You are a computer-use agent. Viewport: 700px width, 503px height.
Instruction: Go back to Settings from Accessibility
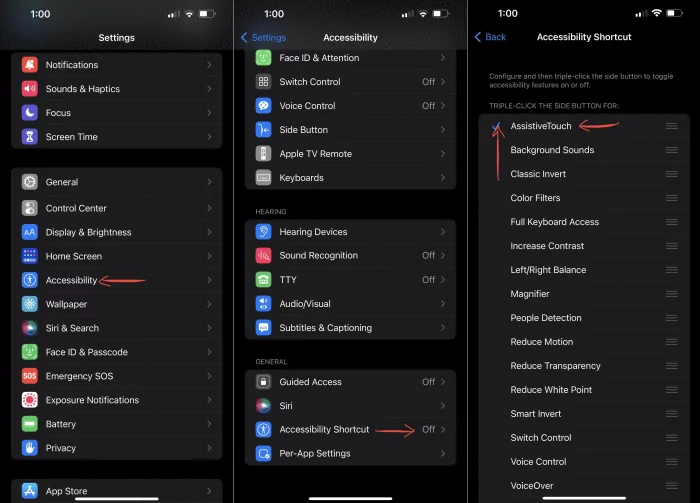pos(264,38)
